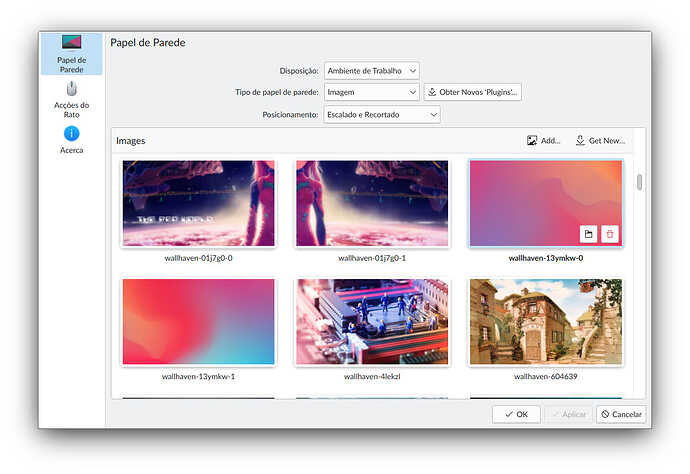Click Obter Novos 'Plugins'... button

coord(473,92)
